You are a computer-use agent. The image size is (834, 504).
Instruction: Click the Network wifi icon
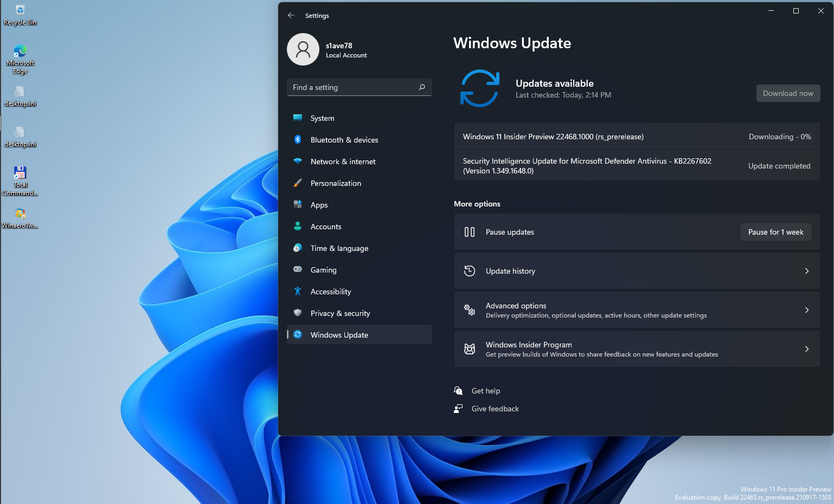298,161
